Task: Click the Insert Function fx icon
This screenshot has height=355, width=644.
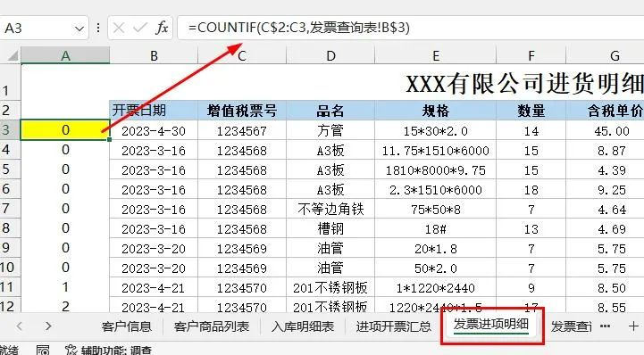Action: 162,28
